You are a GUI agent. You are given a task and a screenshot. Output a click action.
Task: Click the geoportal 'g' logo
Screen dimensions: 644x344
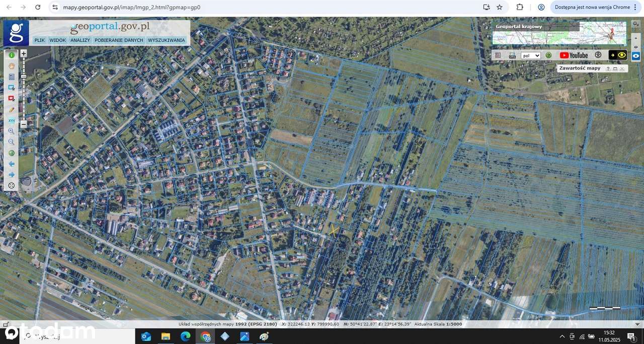pyautogui.click(x=16, y=33)
